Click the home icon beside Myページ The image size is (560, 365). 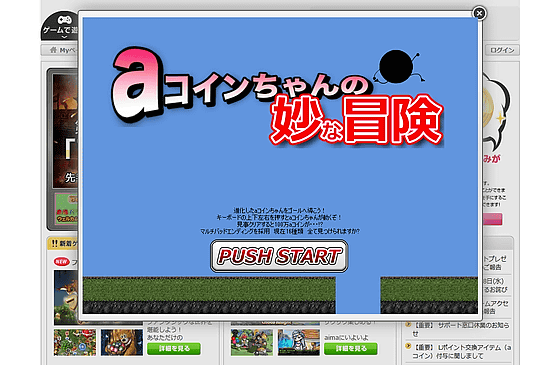(x=53, y=50)
